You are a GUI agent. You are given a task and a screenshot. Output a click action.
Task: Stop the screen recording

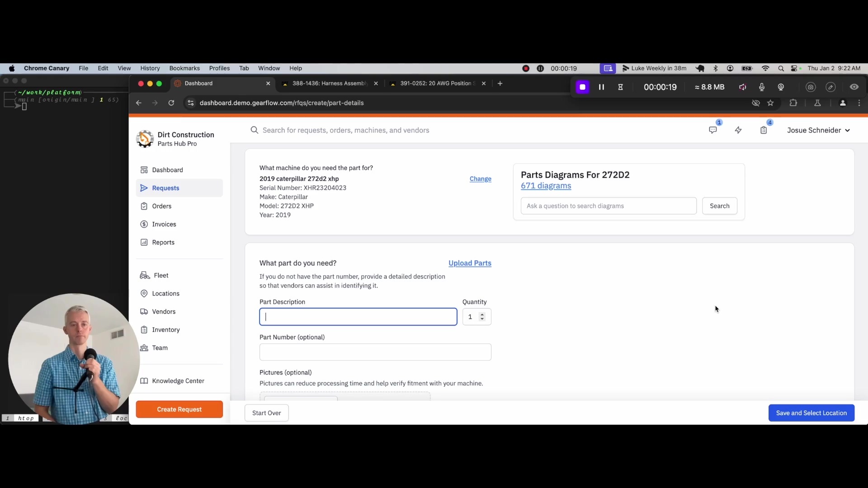pyautogui.click(x=582, y=87)
